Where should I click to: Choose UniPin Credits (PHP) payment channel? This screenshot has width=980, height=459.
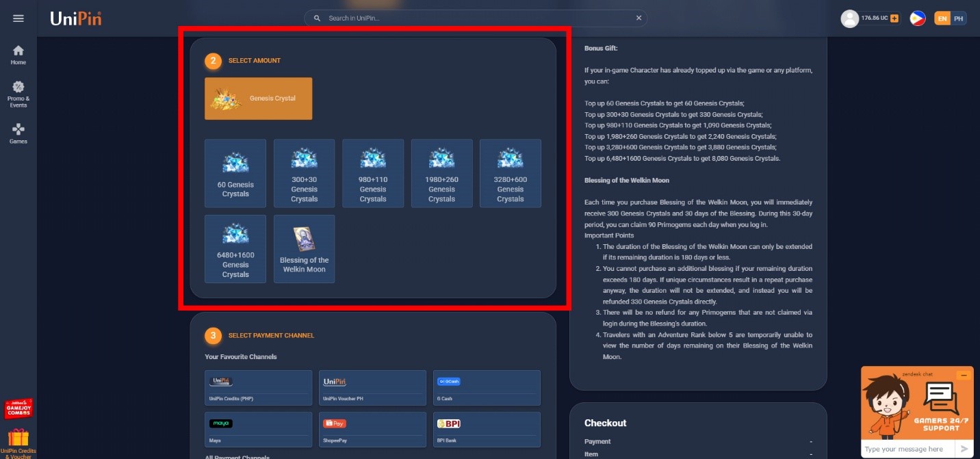coord(259,388)
